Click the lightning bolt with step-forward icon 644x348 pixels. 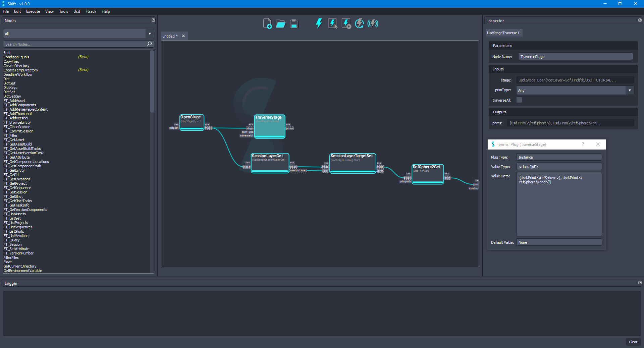(x=346, y=23)
